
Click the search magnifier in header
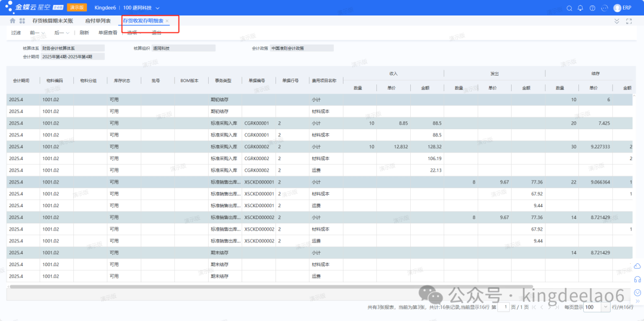tap(568, 8)
